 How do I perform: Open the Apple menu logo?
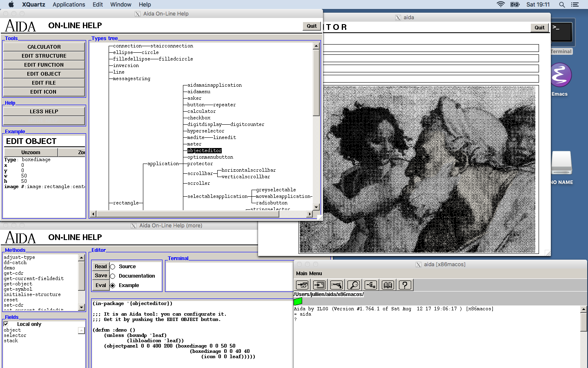click(x=11, y=4)
